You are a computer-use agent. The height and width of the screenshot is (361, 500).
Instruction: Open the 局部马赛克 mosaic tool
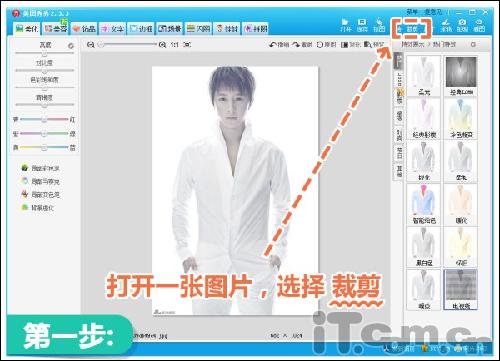coord(40,181)
